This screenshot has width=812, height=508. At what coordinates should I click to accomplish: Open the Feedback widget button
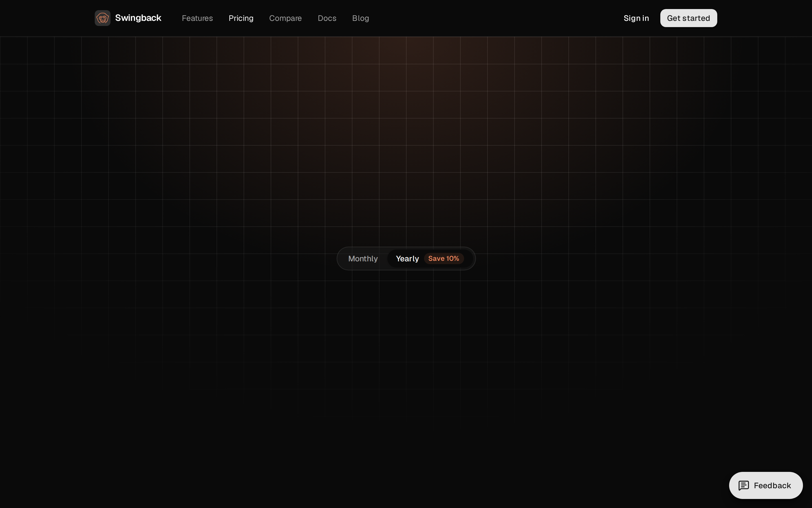tap(766, 485)
